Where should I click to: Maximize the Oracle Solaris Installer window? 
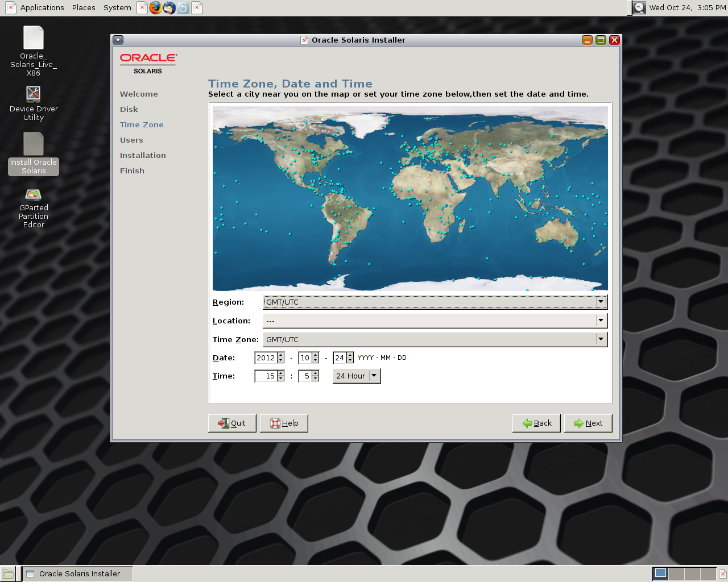601,40
